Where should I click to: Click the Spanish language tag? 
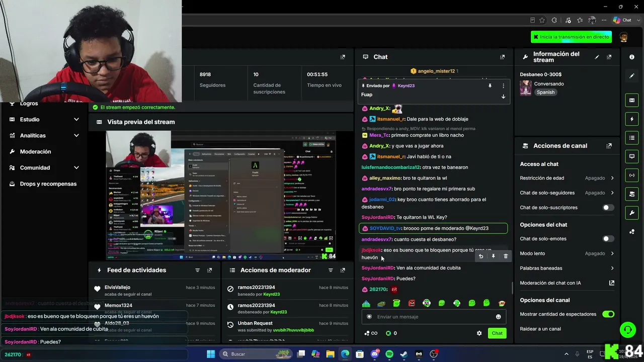[x=545, y=93]
